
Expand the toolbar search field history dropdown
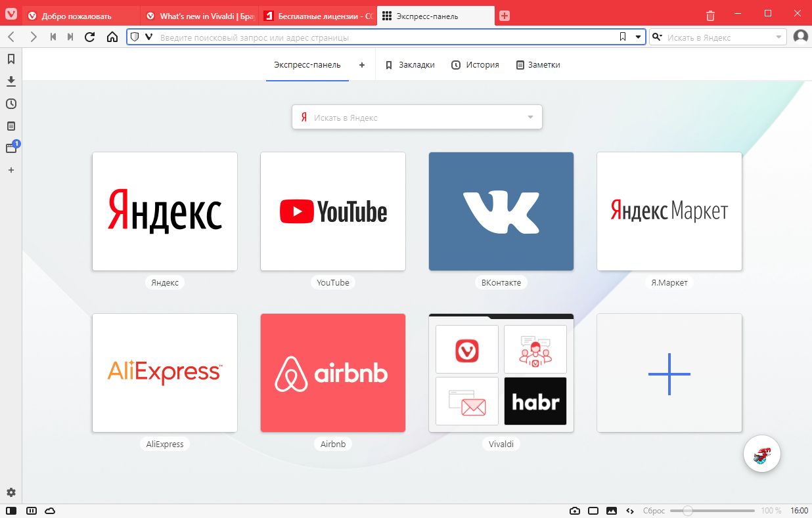(x=779, y=37)
